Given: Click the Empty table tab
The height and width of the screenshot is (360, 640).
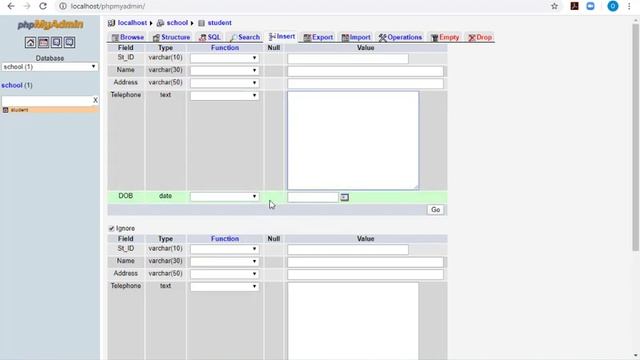Looking at the screenshot, I should pyautogui.click(x=445, y=37).
